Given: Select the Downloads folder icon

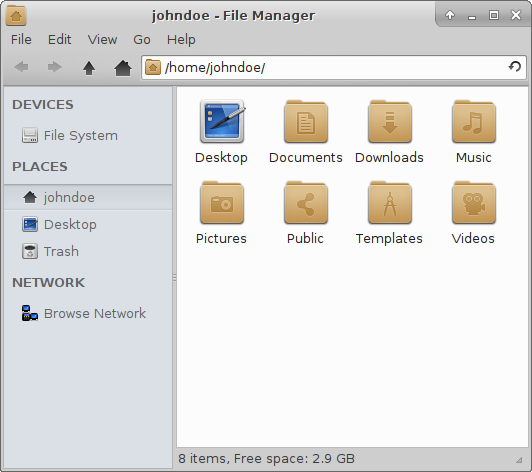Looking at the screenshot, I should (390, 122).
